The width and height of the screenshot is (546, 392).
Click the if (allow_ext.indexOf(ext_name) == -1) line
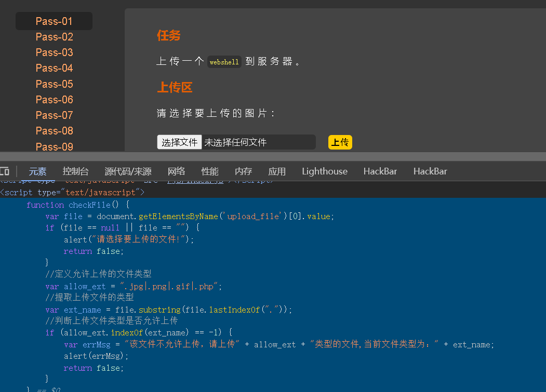point(139,332)
